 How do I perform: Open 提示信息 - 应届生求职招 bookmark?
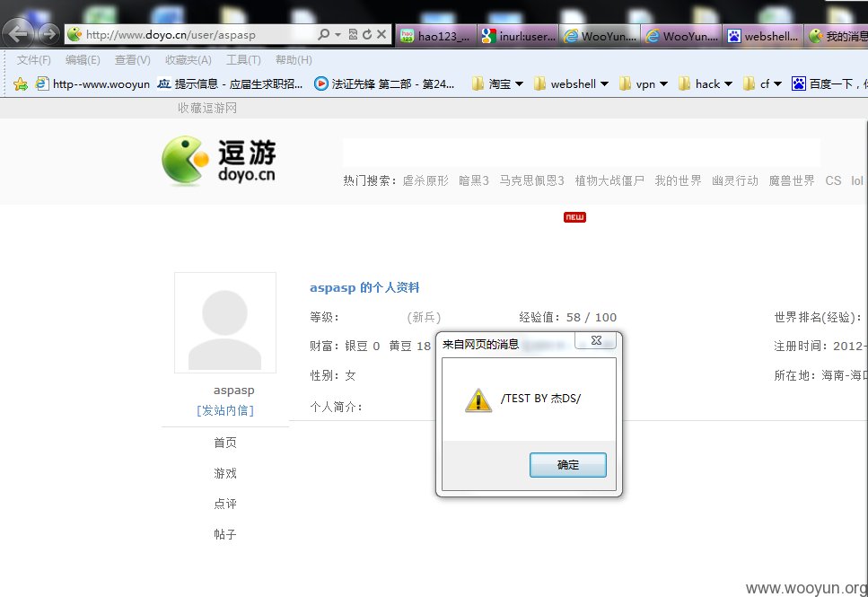point(230,84)
